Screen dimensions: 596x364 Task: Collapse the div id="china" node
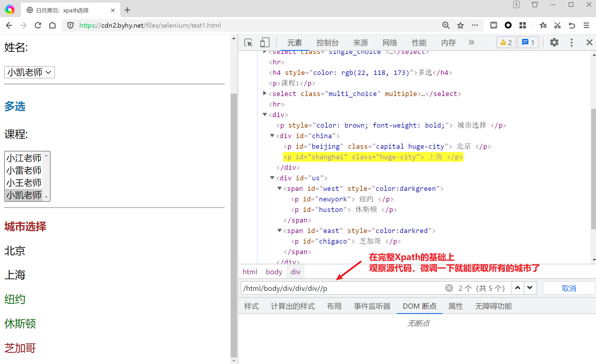click(272, 136)
